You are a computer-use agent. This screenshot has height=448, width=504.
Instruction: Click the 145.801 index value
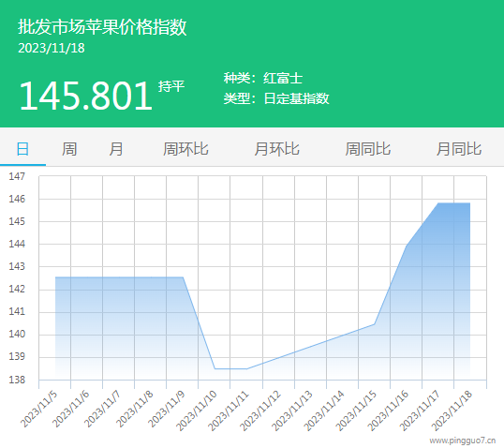85,96
